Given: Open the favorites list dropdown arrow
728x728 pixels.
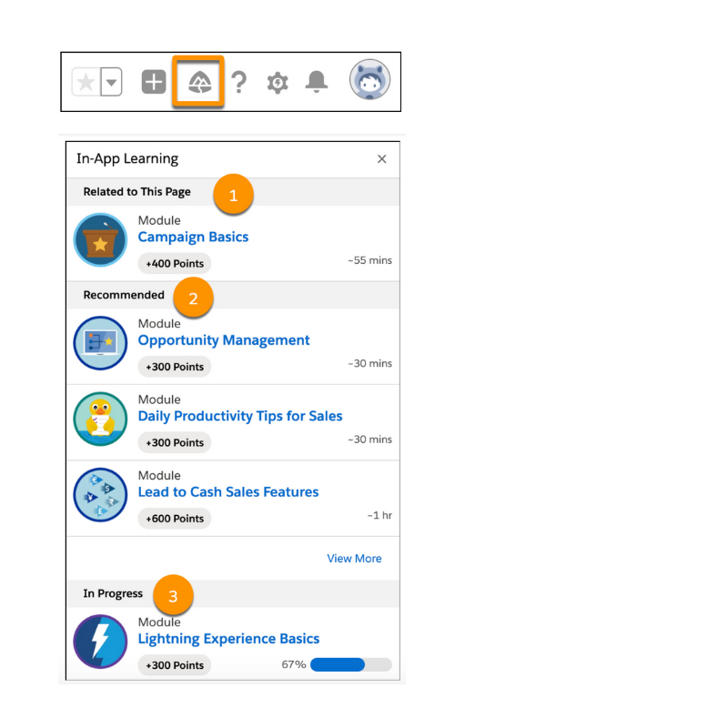Looking at the screenshot, I should coord(111,82).
